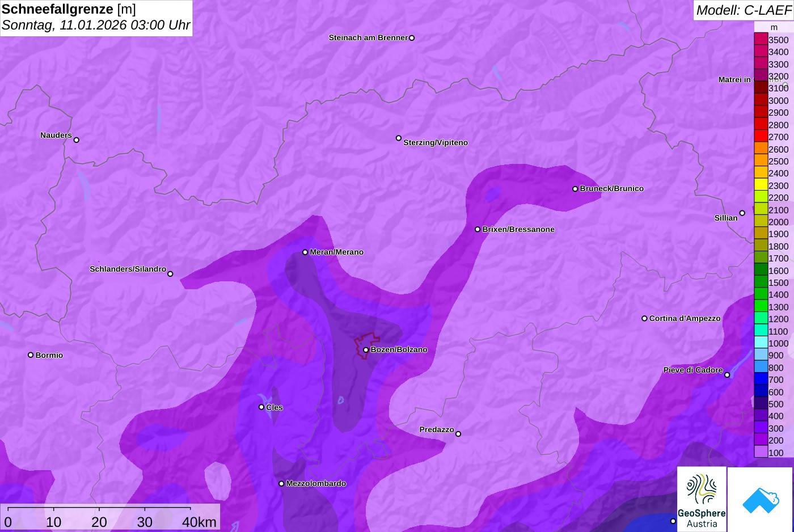The height and width of the screenshot is (532, 794).
Task: Click the Schneefallgrenze [m] title
Action: click(69, 9)
